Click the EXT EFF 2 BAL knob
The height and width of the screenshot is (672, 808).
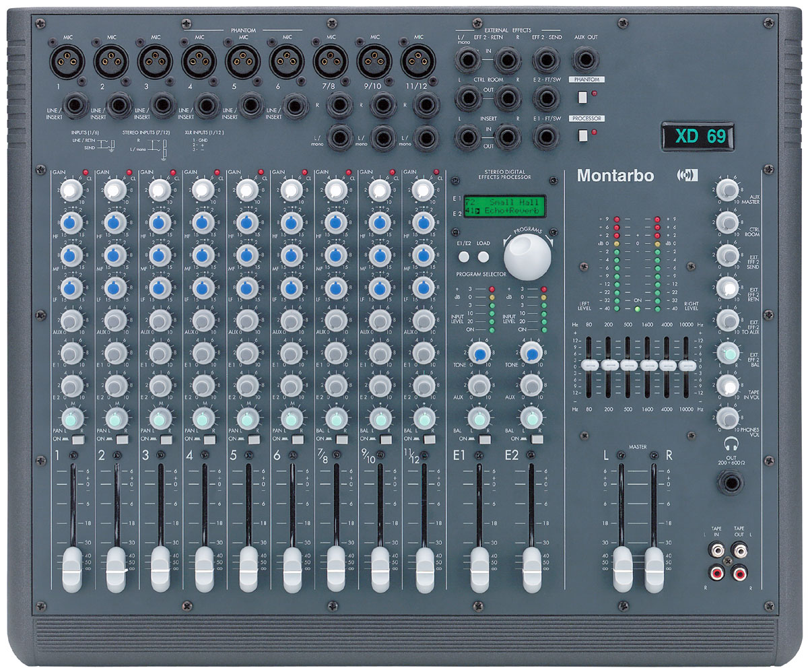[728, 353]
